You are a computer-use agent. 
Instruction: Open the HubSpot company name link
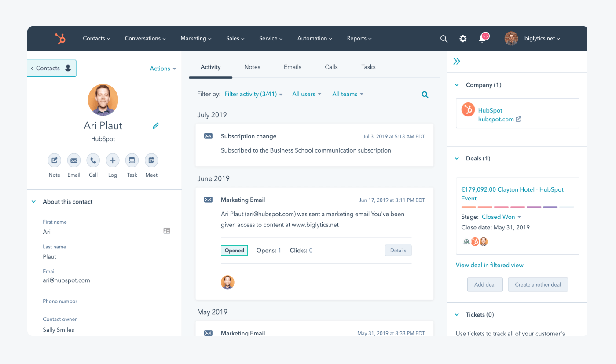[x=490, y=110]
